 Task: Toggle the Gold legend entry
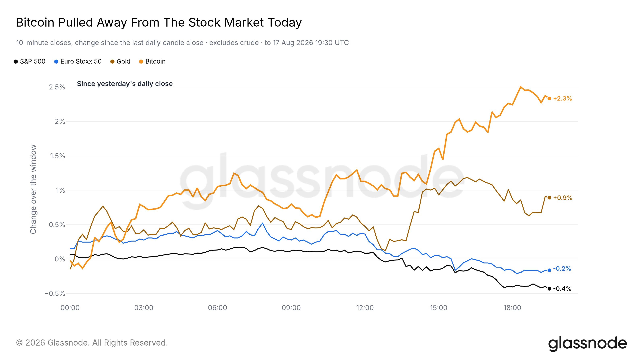[x=120, y=61]
